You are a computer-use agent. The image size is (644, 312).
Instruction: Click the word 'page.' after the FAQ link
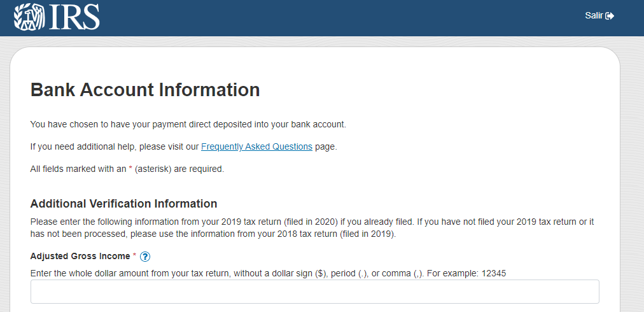(x=326, y=146)
